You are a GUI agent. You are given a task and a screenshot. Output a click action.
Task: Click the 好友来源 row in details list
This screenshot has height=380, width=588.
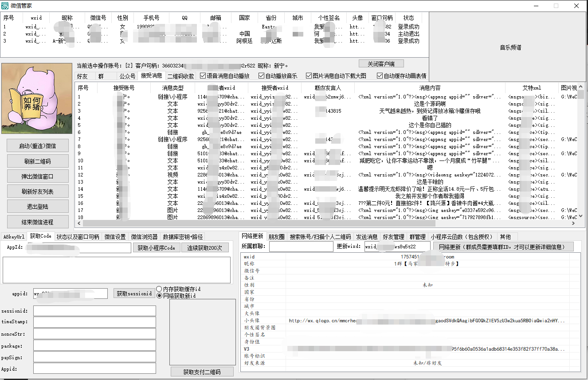tap(411, 363)
